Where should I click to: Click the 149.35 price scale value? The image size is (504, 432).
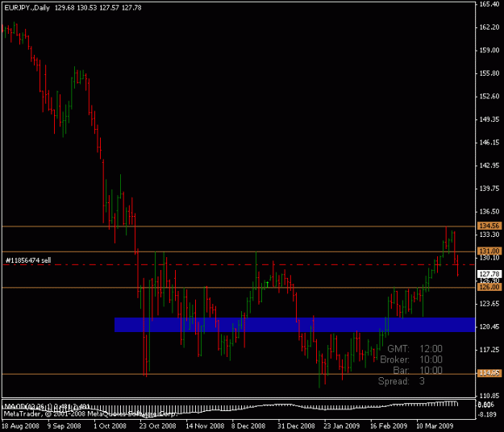[489, 119]
